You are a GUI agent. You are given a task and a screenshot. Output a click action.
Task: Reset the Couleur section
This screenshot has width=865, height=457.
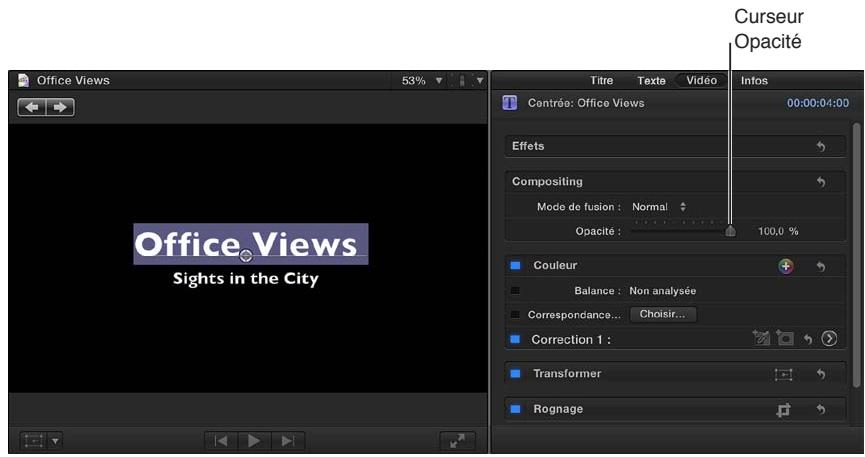821,266
